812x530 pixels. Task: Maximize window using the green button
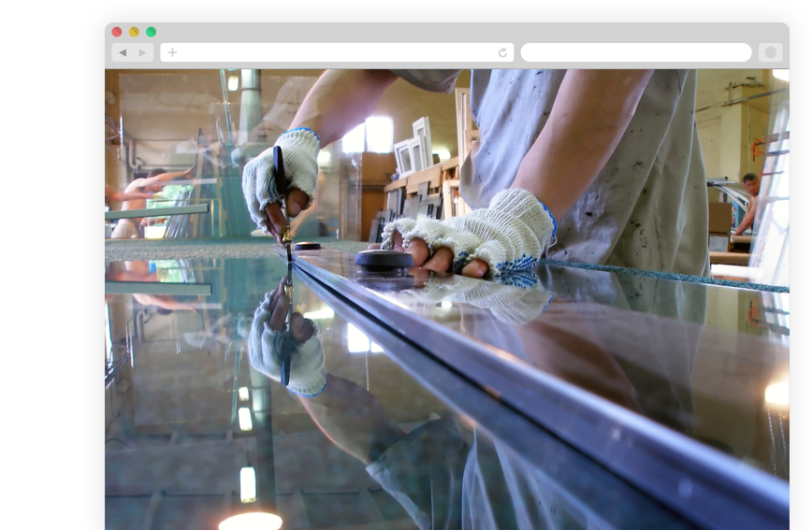pyautogui.click(x=152, y=32)
